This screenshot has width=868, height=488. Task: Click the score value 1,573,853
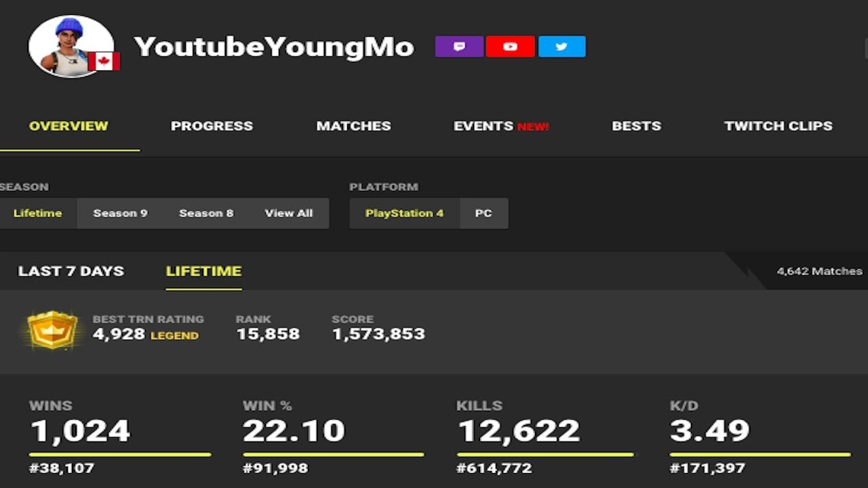coord(378,334)
